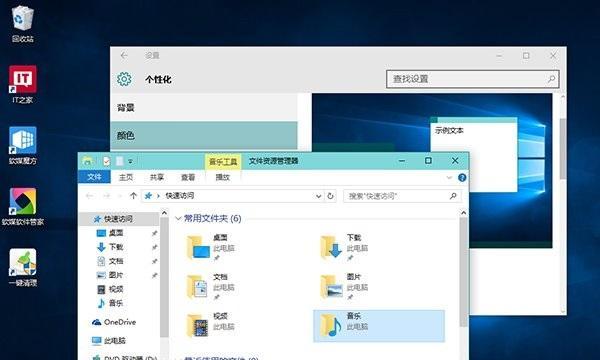Select 此电脑 in the navigation pane

pos(114,340)
